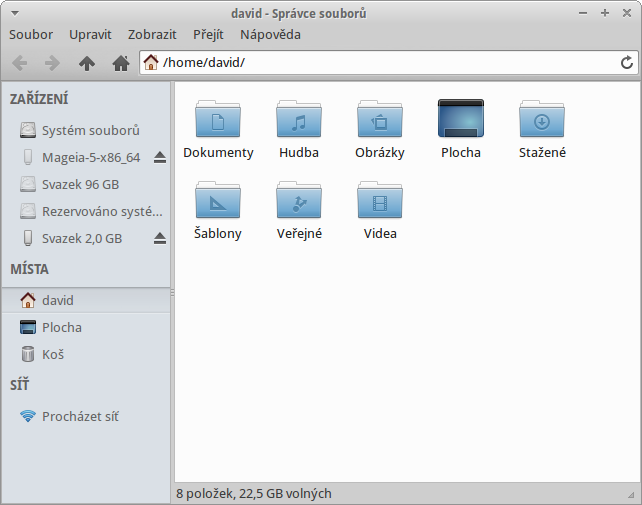Go to parent folder with up arrow

87,63
